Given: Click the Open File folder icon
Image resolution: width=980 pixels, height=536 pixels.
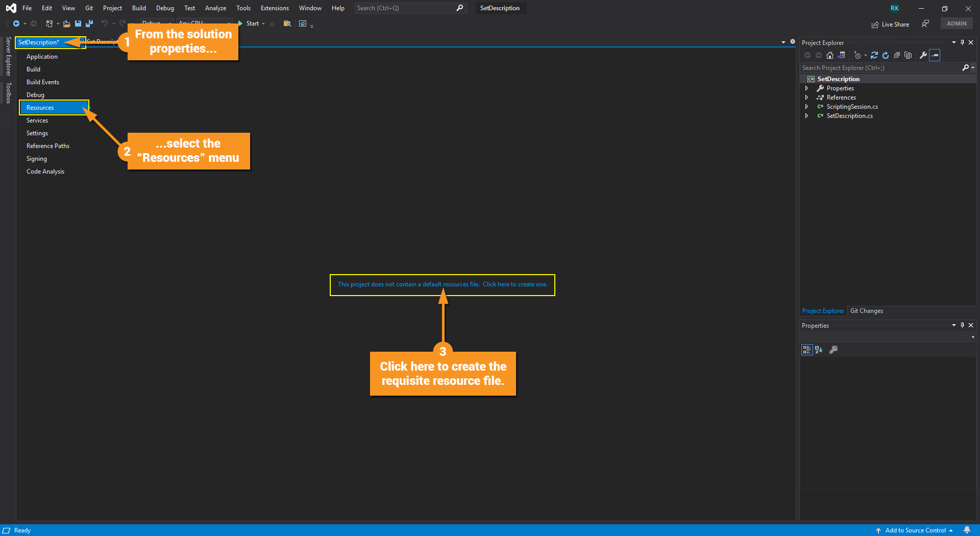Looking at the screenshot, I should [66, 23].
